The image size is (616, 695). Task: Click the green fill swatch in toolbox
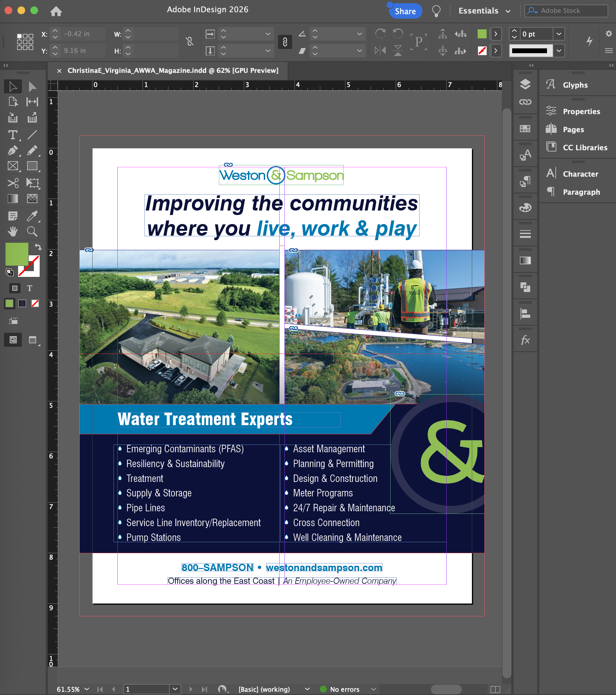[x=17, y=254]
